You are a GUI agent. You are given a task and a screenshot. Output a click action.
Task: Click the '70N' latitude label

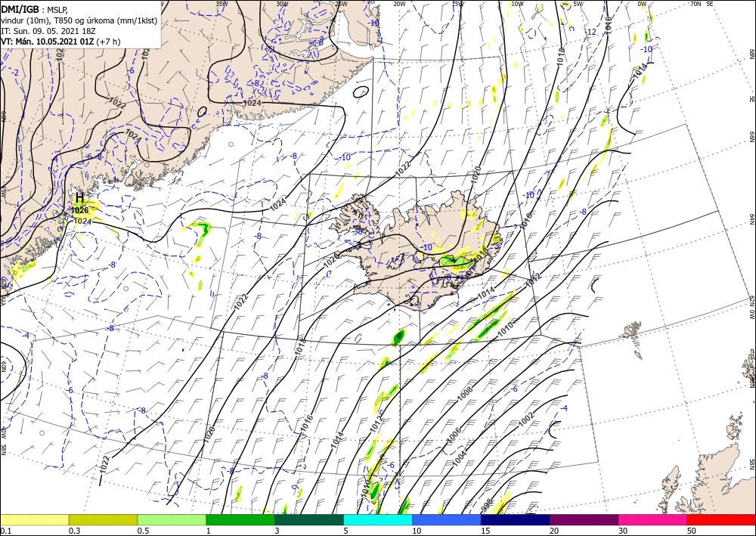pyautogui.click(x=696, y=4)
